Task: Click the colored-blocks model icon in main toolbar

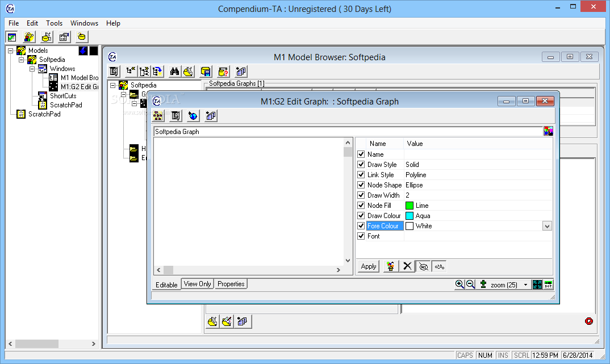Action: tap(29, 37)
